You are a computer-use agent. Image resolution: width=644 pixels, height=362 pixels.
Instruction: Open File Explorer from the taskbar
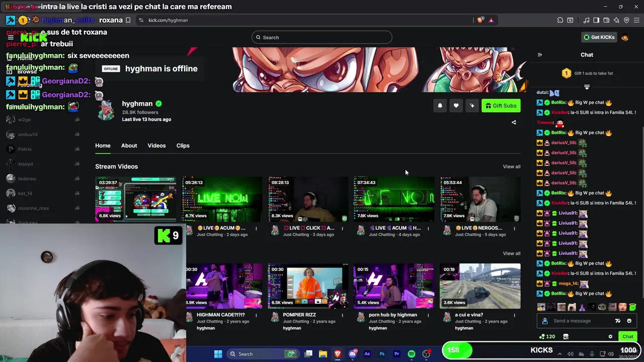(x=323, y=354)
